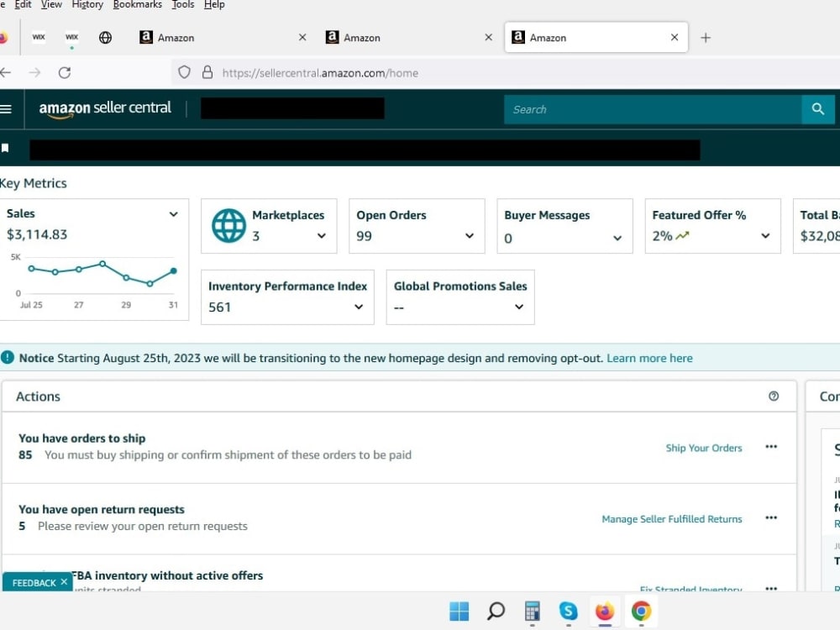
Task: Open Skype from the taskbar
Action: [569, 612]
